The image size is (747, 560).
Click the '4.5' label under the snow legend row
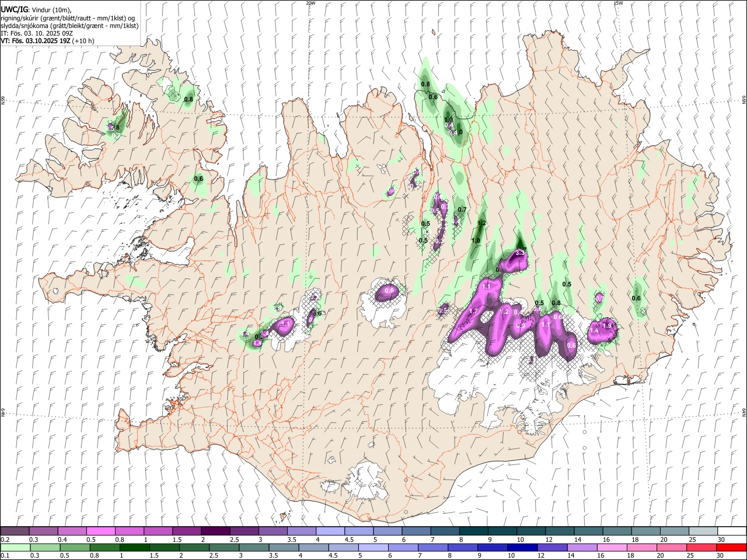click(x=349, y=540)
